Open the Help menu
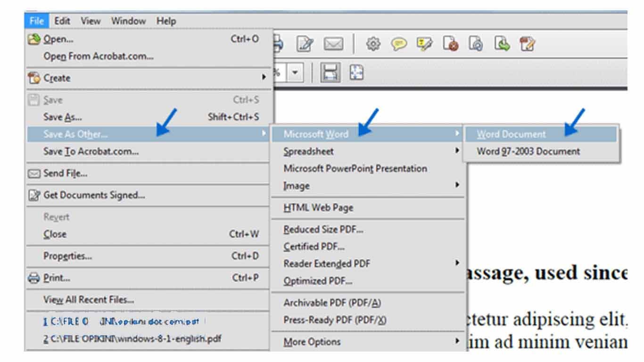Viewport: 644px width, 362px height. click(x=166, y=21)
